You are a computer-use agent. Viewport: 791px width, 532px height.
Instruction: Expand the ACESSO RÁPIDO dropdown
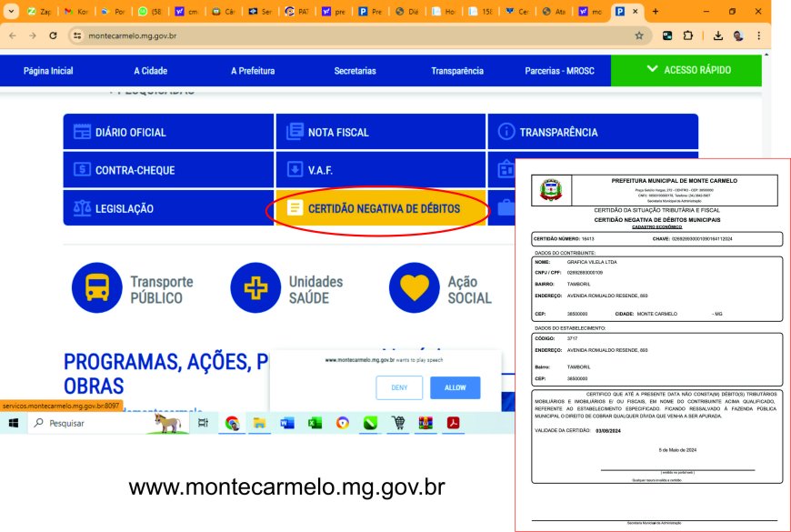(686, 70)
